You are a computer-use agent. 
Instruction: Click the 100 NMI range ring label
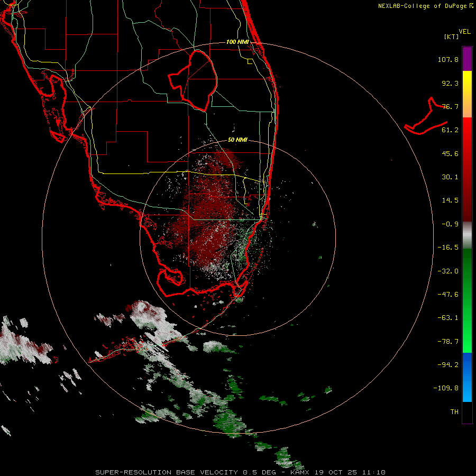[x=237, y=42]
